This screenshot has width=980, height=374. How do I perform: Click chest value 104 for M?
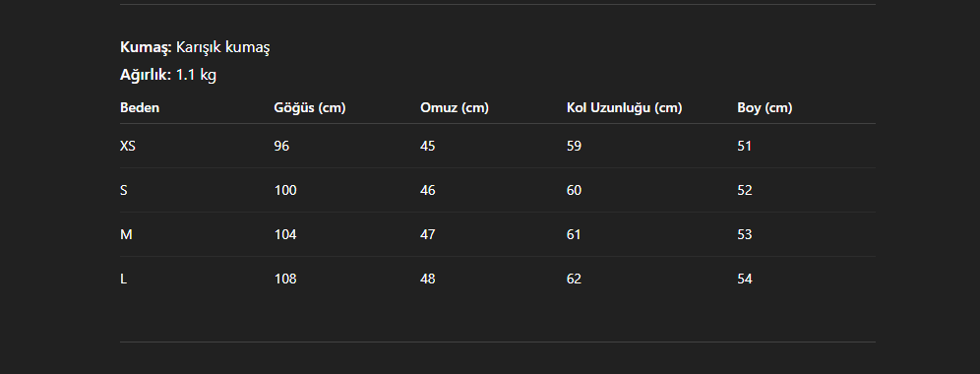285,234
